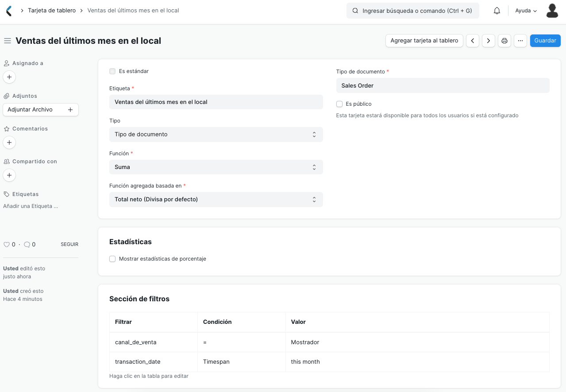The width and height of the screenshot is (566, 392).
Task: Open the Tipo dropdown
Action: coord(216,135)
